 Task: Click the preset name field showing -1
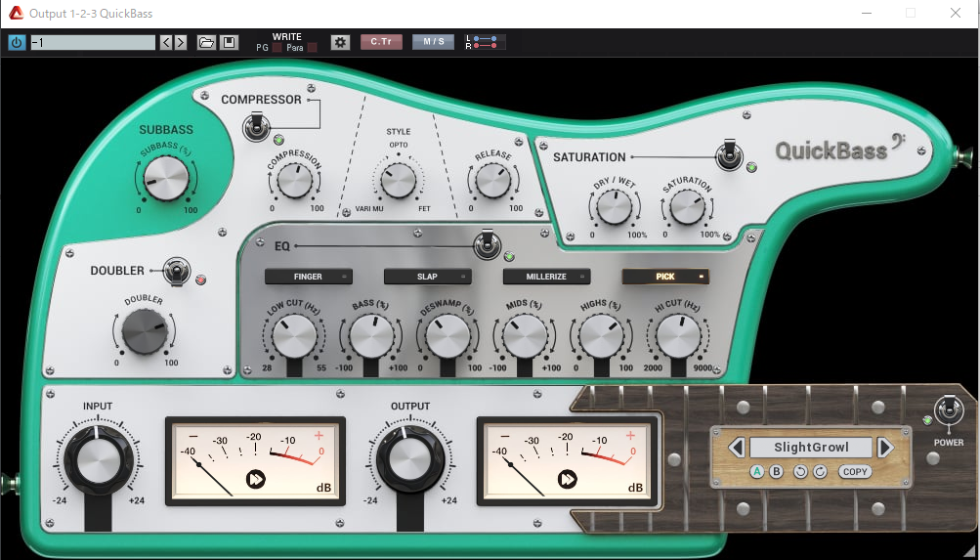click(x=93, y=42)
